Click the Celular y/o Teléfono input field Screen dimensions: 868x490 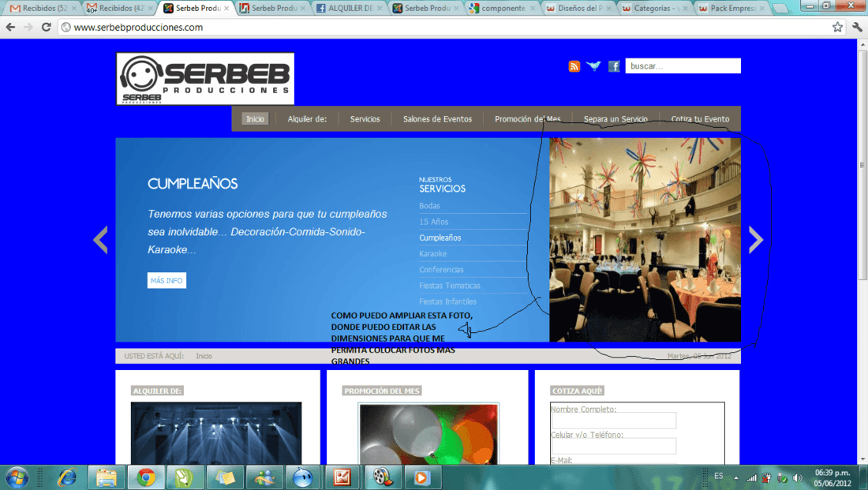click(x=614, y=446)
